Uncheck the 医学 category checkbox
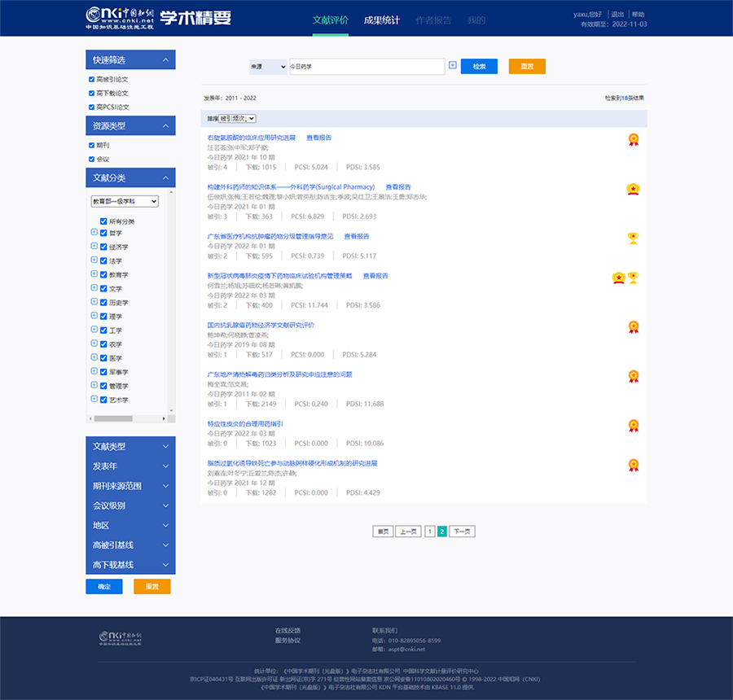This screenshot has height=700, width=733. coord(103,358)
